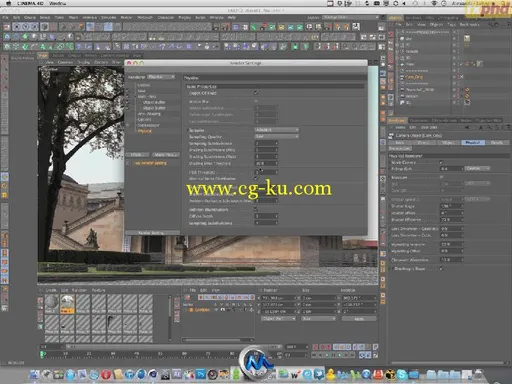Click the Chromatic Aberration field
Image resolution: width=512 pixels, height=384 pixels.
(452, 260)
